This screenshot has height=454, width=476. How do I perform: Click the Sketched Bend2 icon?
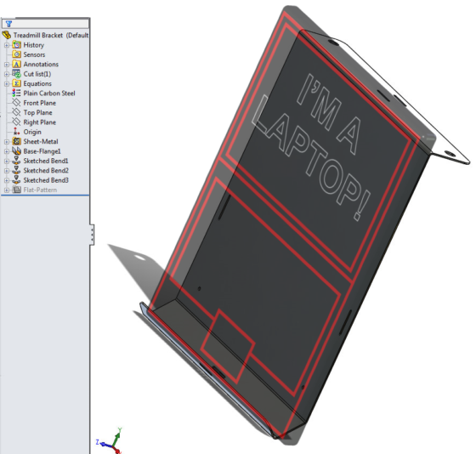[x=16, y=170]
